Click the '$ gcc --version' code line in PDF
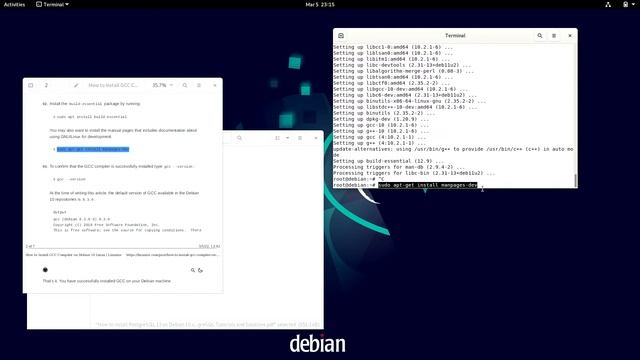Viewport: 640px width, 360px height. coord(69,179)
